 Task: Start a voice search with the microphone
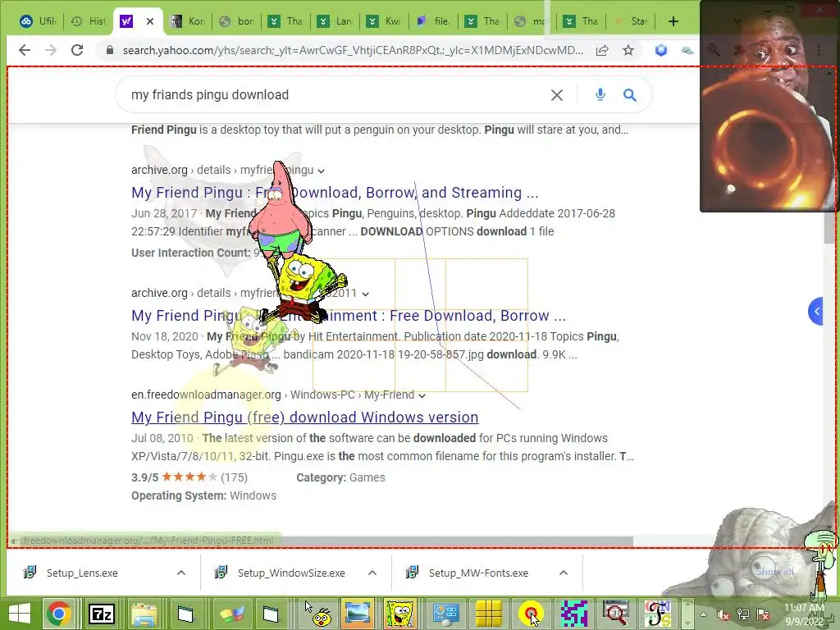point(600,95)
